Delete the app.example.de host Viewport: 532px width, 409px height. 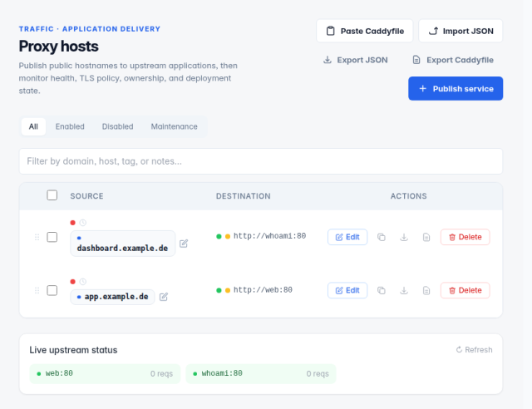click(465, 290)
